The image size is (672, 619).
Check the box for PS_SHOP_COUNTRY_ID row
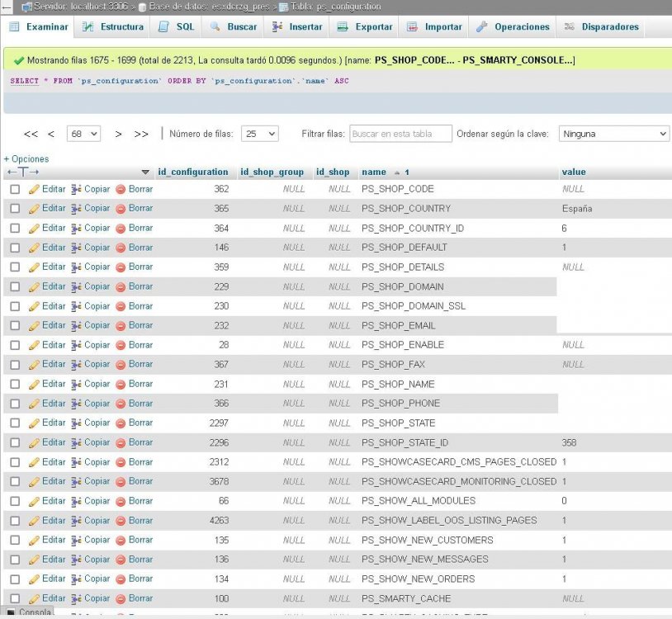click(15, 229)
